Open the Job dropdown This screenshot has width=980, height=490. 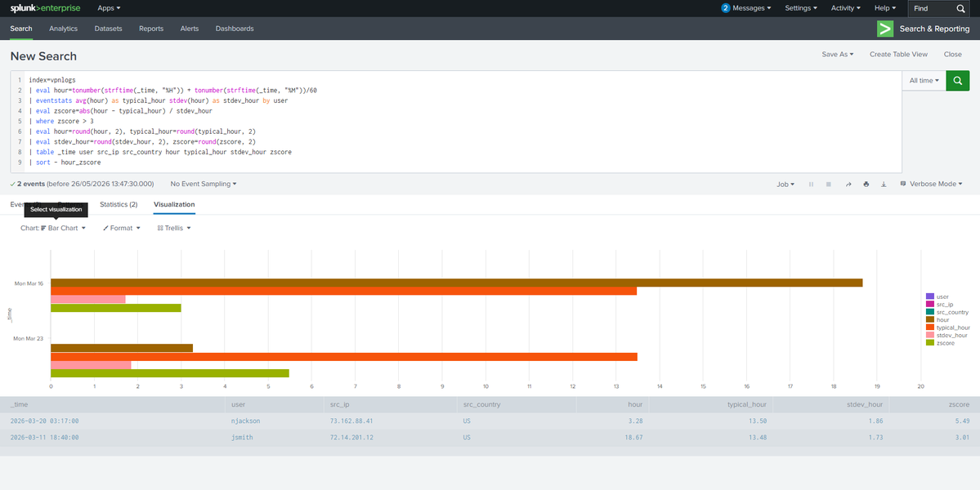pyautogui.click(x=785, y=184)
